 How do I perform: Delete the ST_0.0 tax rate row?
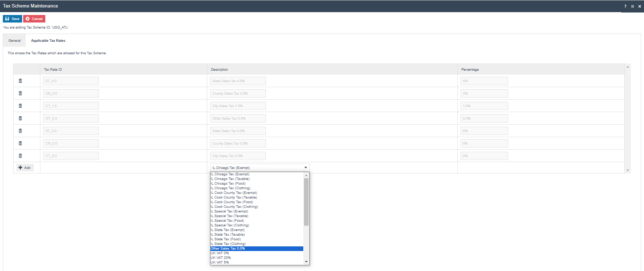click(x=20, y=131)
